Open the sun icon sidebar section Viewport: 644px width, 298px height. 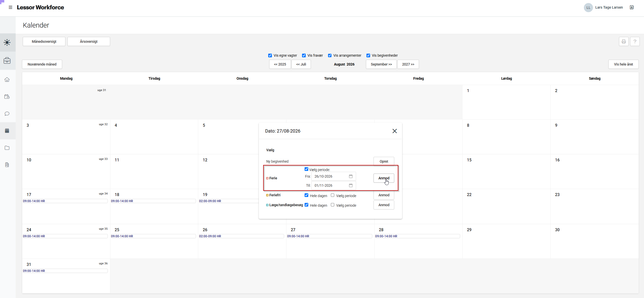(x=7, y=42)
